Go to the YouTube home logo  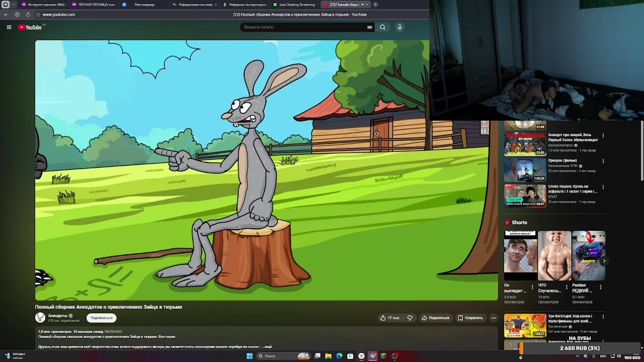30,27
